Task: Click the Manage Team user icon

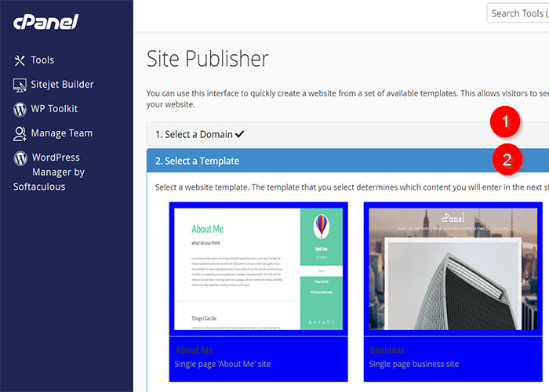Action: pos(20,134)
